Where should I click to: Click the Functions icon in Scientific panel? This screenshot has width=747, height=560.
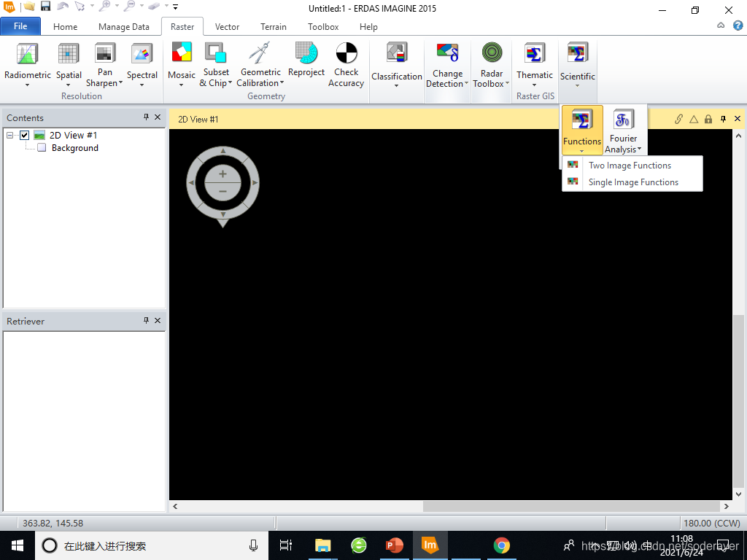point(581,120)
